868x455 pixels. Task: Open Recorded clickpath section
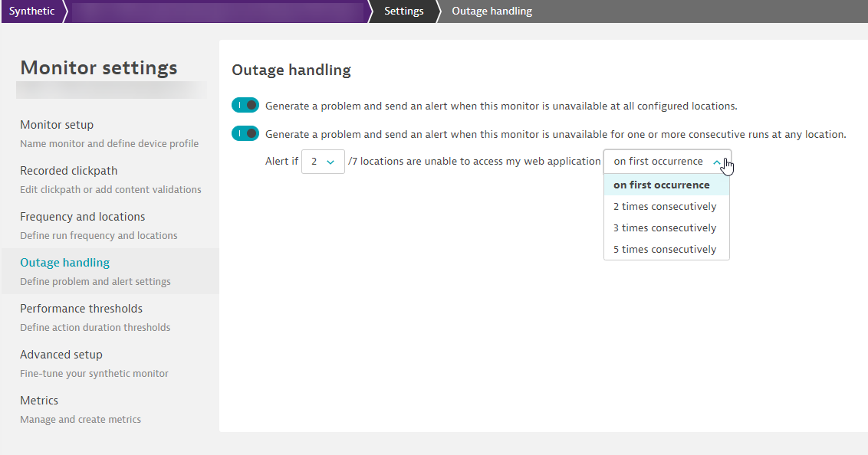tap(69, 171)
